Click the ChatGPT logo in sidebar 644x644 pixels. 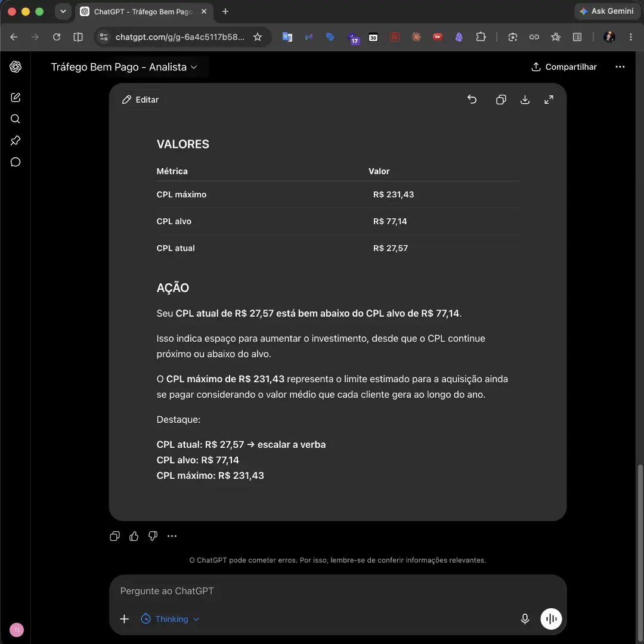point(16,67)
